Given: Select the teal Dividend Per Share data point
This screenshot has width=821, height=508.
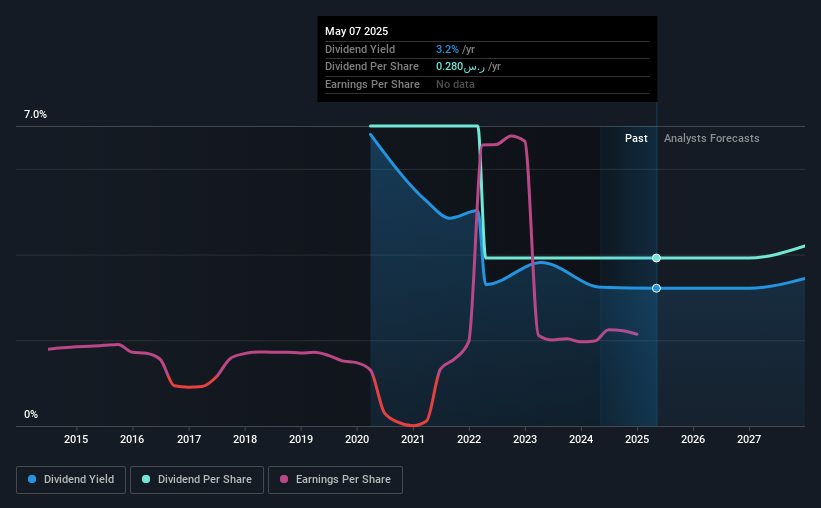Looking at the screenshot, I should click(656, 258).
